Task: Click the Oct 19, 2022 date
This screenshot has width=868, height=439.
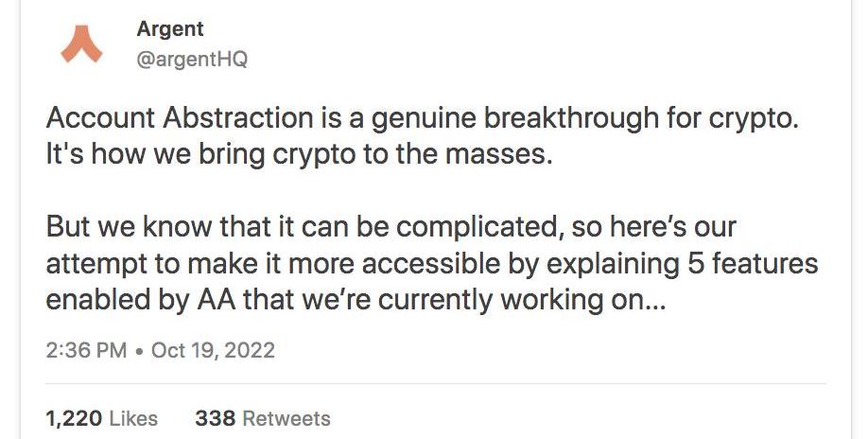Action: (213, 350)
